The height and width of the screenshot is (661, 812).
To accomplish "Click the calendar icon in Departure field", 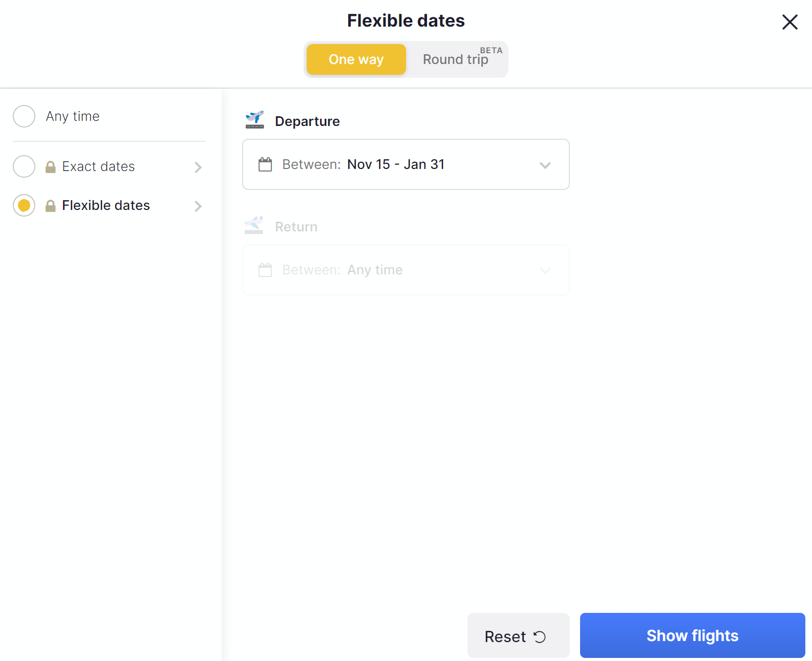I will (x=265, y=164).
